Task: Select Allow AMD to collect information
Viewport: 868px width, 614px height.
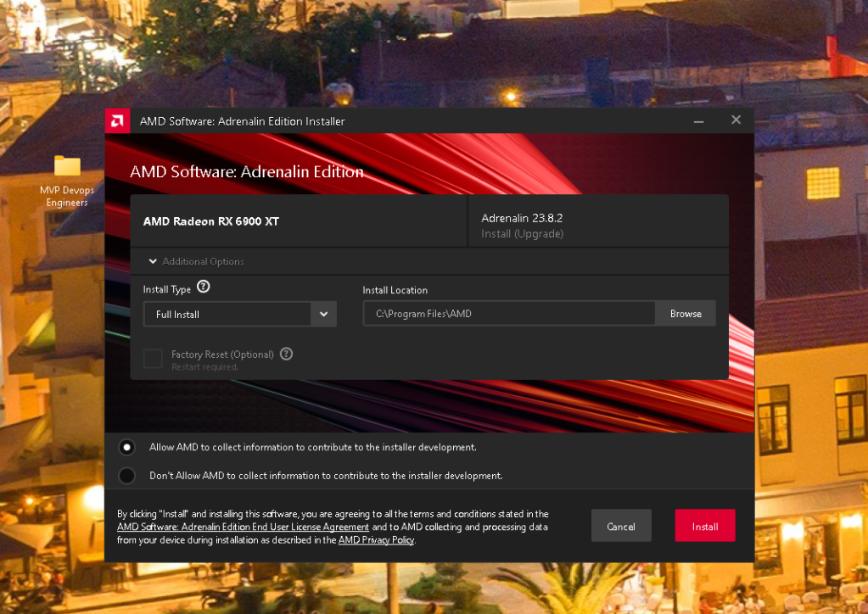Action: click(126, 447)
